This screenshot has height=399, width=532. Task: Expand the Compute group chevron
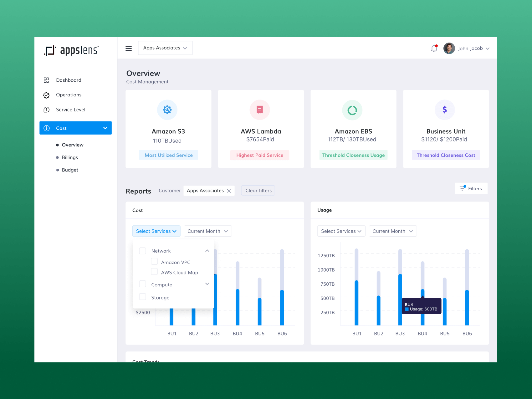[x=207, y=284]
